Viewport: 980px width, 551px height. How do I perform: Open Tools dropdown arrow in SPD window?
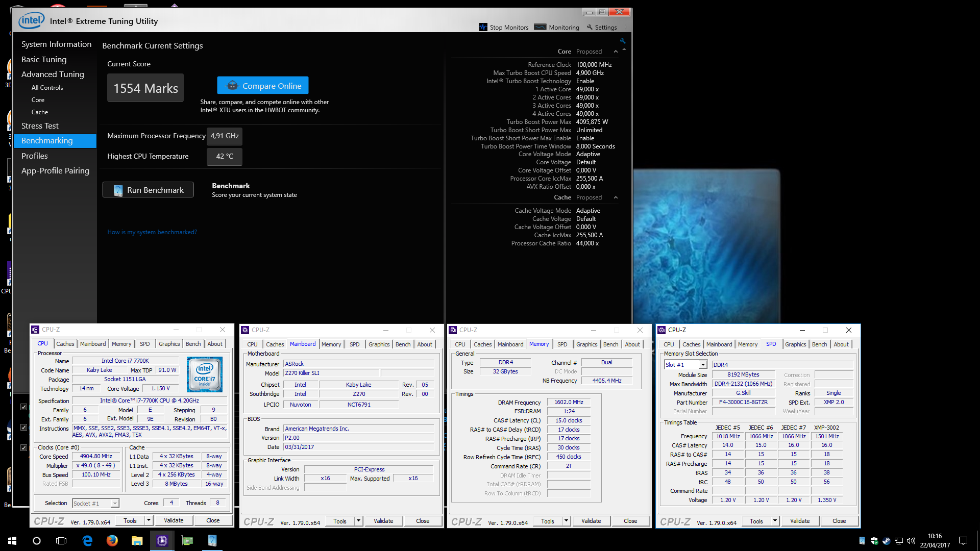[775, 521]
